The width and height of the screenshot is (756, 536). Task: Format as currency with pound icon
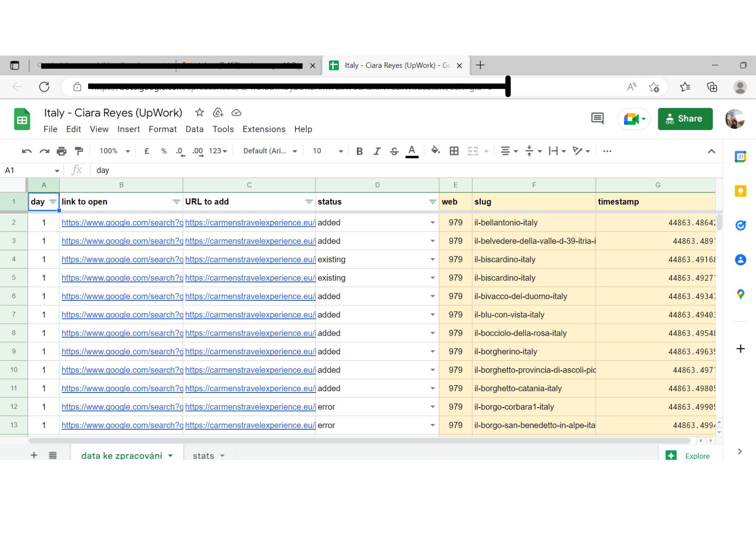coord(147,151)
